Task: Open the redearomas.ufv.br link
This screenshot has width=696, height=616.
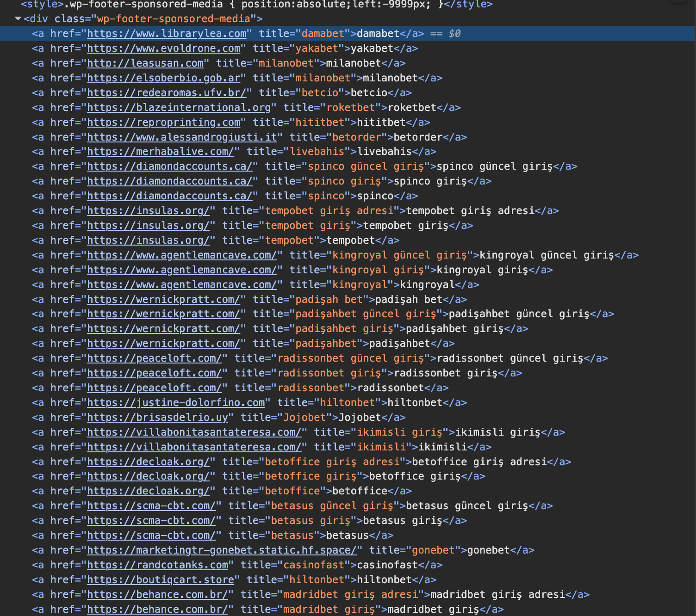Action: pos(167,93)
